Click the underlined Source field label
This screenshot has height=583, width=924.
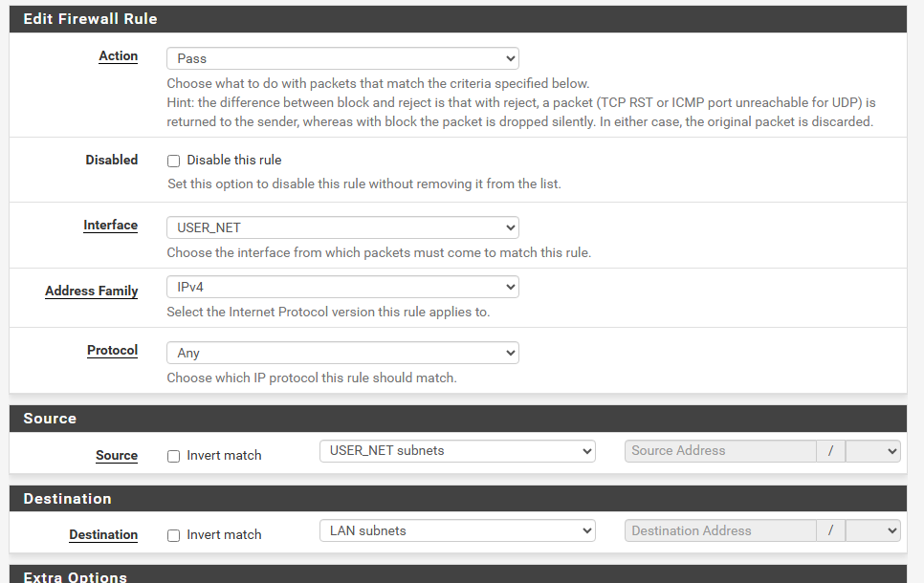[x=117, y=456]
